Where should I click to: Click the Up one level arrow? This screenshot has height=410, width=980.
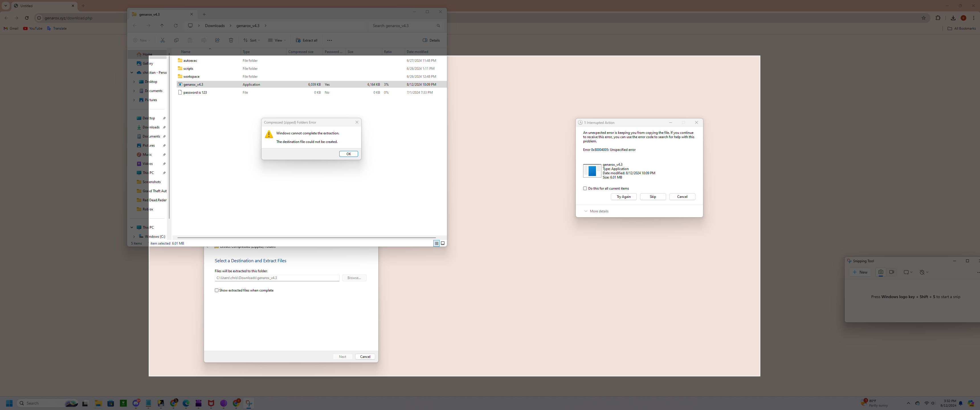(x=162, y=26)
